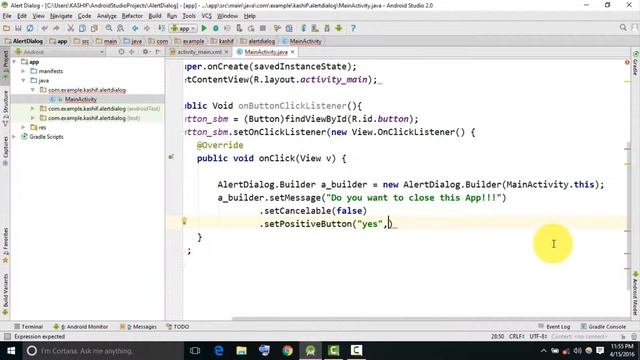
Task: Toggle tool window buttons at status bar corner
Action: (7, 336)
